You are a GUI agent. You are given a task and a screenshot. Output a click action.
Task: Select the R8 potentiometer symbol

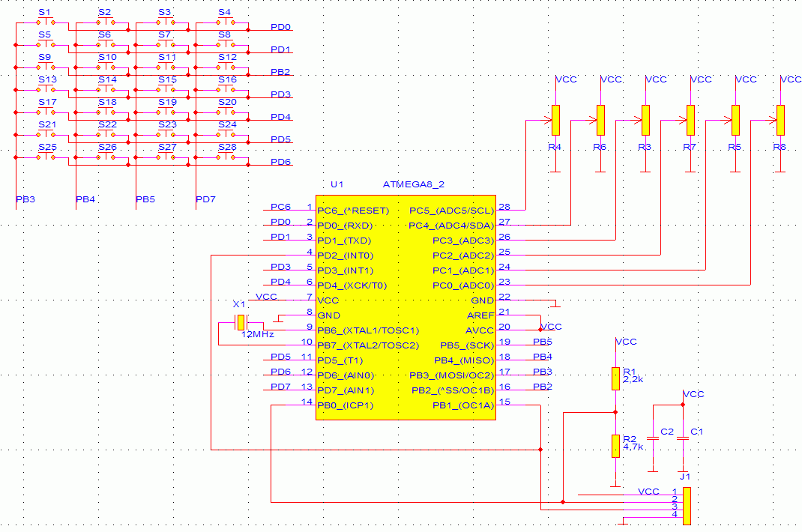click(780, 120)
